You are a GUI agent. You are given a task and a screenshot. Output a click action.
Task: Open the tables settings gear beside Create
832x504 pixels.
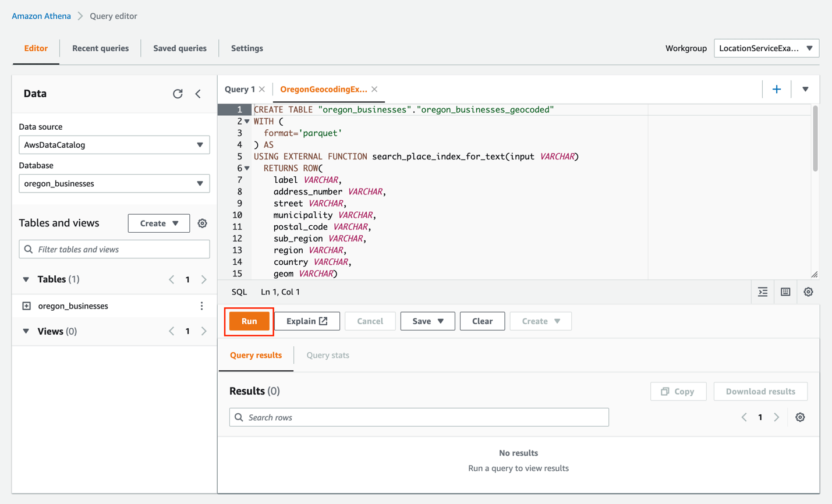(x=202, y=223)
